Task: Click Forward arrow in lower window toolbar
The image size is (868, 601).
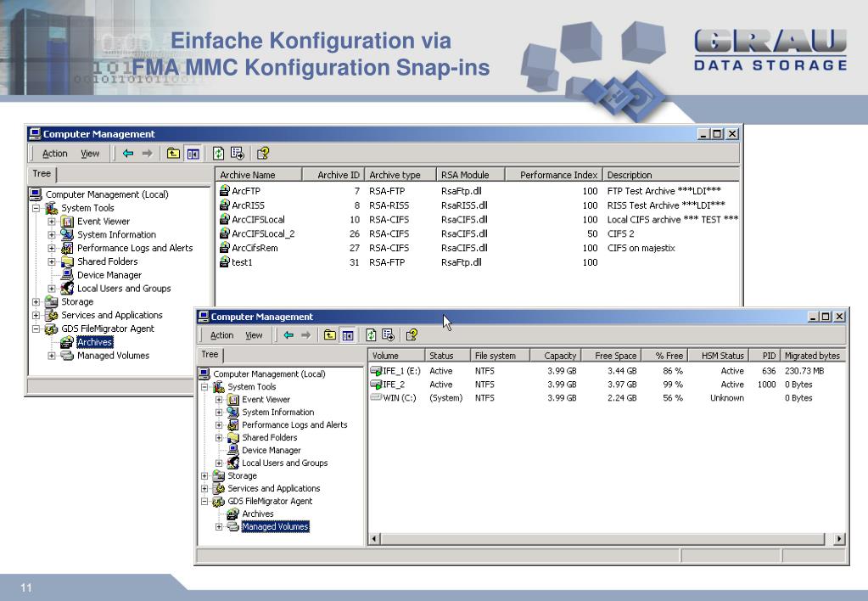Action: click(305, 335)
